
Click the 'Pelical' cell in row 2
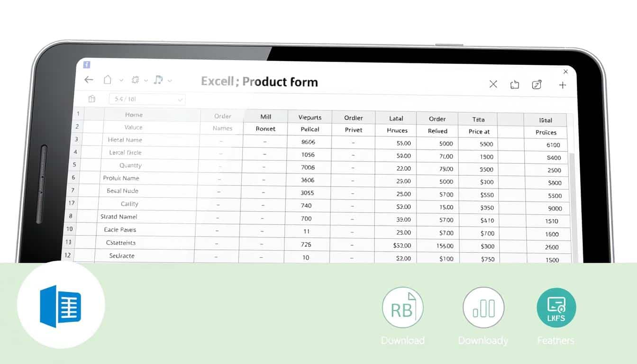(x=310, y=129)
